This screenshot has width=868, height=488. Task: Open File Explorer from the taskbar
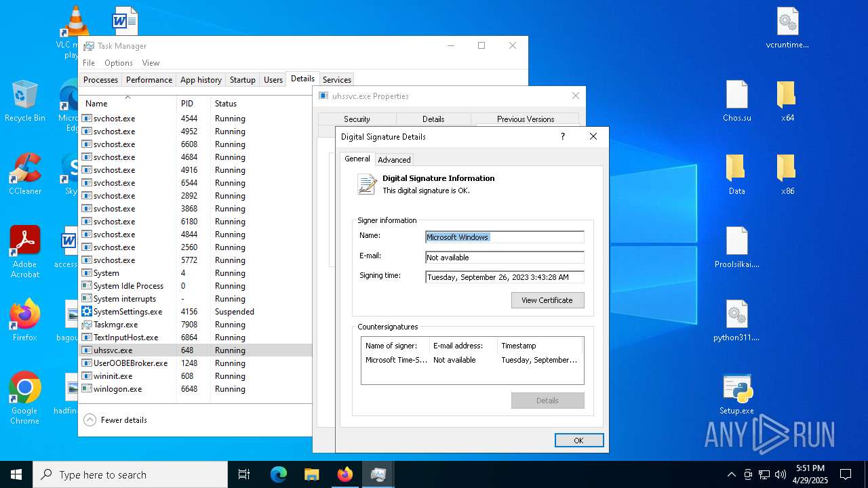(311, 474)
